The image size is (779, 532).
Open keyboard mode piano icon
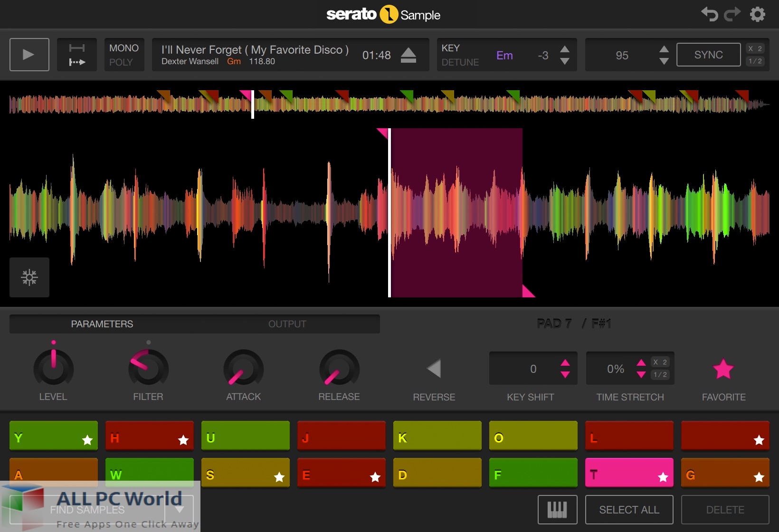pyautogui.click(x=558, y=510)
